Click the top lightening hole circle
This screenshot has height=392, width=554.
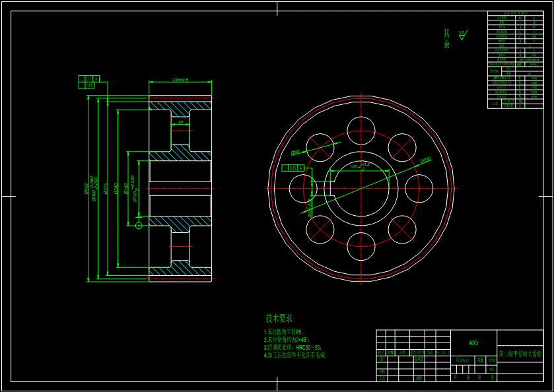point(361,131)
